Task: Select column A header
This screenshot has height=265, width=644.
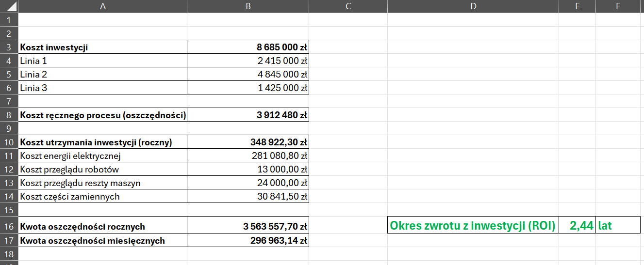Action: (102, 6)
